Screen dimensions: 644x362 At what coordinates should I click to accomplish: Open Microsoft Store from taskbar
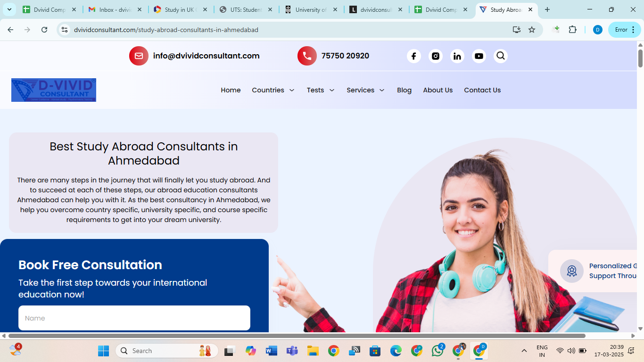tap(375, 351)
